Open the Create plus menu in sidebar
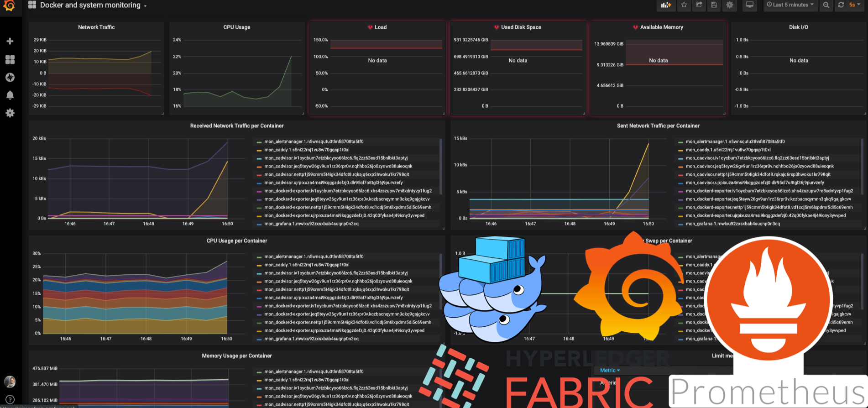Viewport: 868px width, 408px height. click(x=10, y=41)
